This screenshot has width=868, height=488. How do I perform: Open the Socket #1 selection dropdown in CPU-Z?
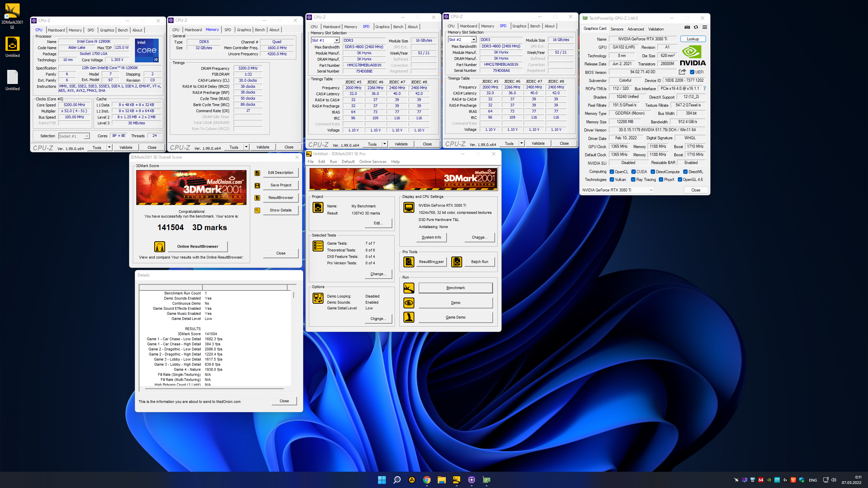point(87,136)
